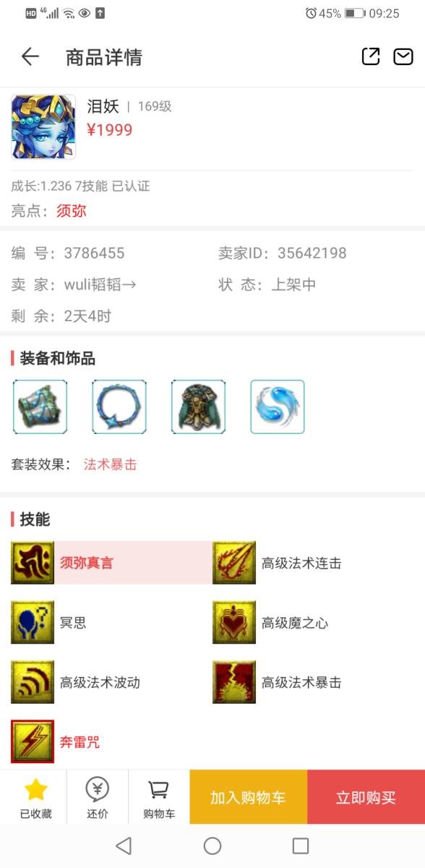Screen dimensions: 425x868
Task: Select the 高级法术波动 skill icon
Action: (33, 681)
